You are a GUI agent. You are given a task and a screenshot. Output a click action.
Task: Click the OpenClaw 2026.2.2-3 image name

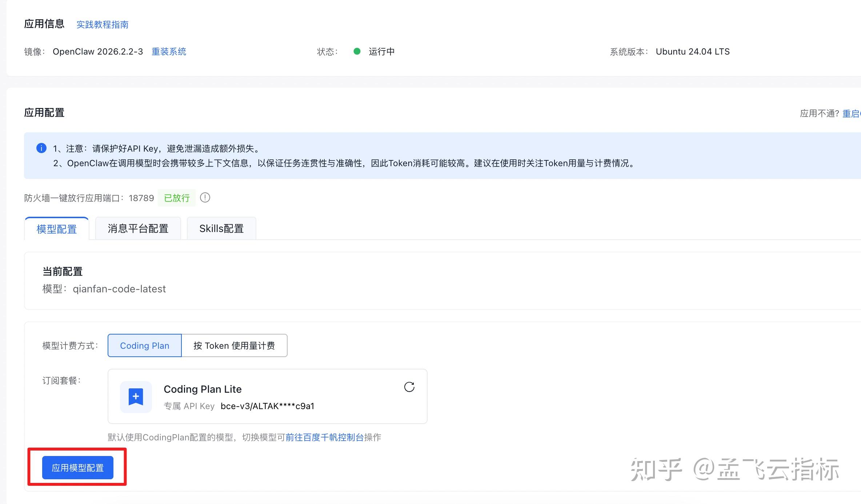pyautogui.click(x=97, y=52)
